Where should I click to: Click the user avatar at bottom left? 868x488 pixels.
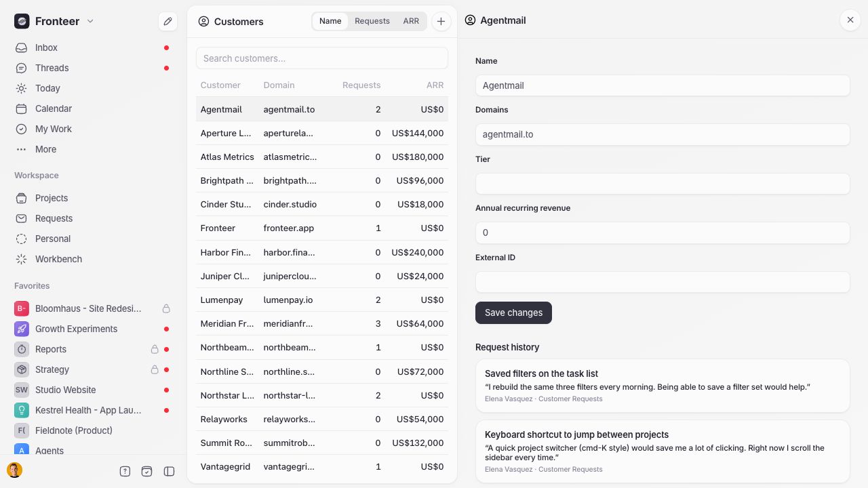click(x=14, y=470)
